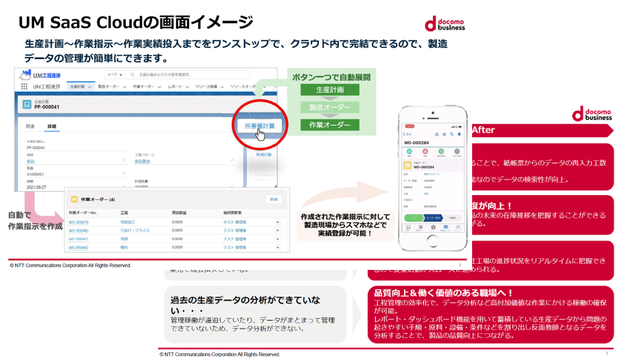Click the UM工程進捗 cloud logo
This screenshot has width=624, height=364.
[25, 75]
